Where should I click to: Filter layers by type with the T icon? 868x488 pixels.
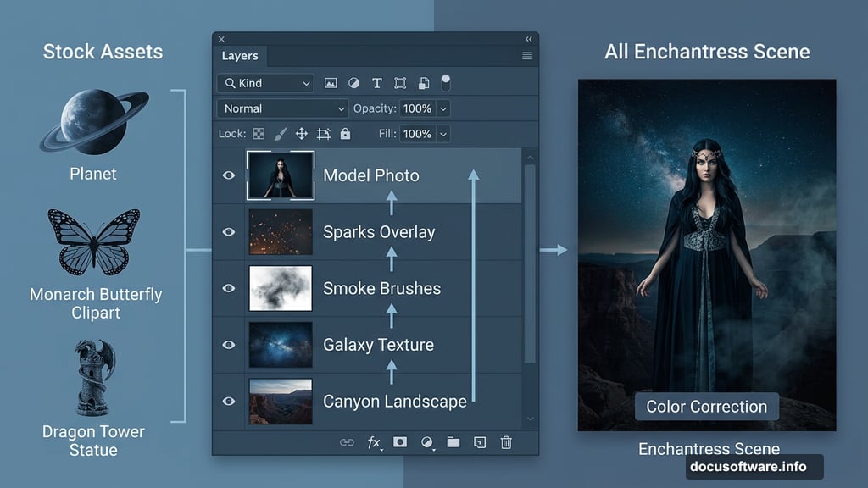(x=376, y=82)
